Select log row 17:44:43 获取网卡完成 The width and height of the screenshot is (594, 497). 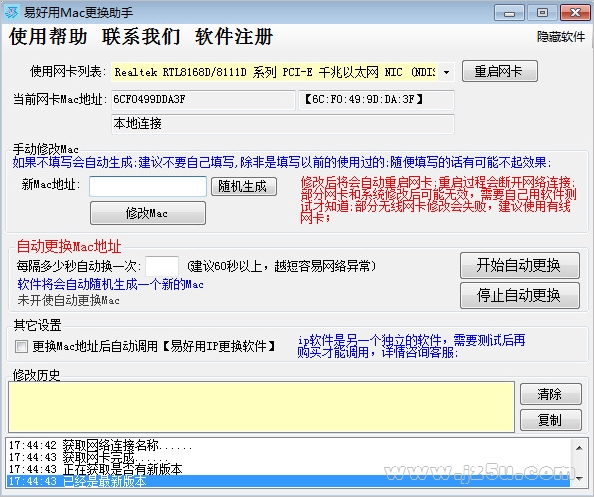[288, 457]
